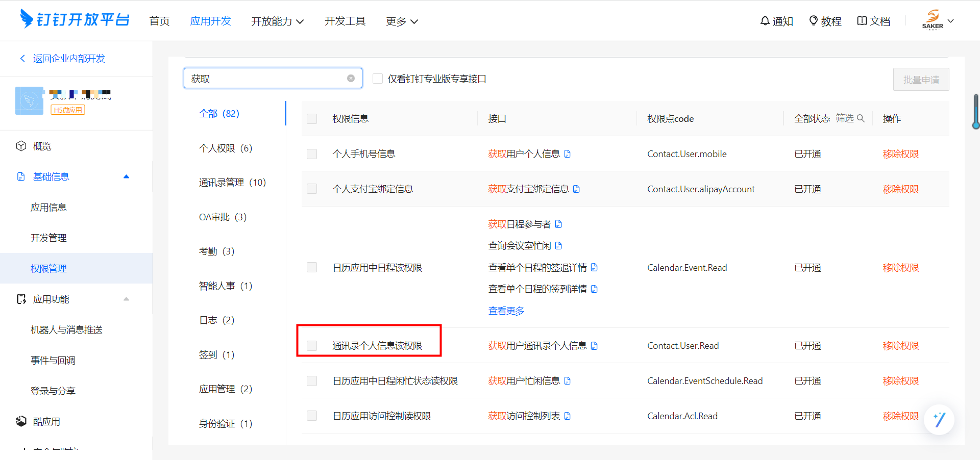Image resolution: width=980 pixels, height=460 pixels.
Task: Click 移除权限 for Calendar.Event.Read
Action: [x=901, y=268]
